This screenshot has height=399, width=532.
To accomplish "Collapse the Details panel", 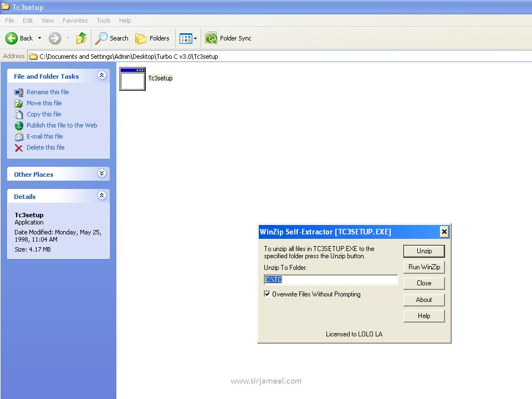I will tap(101, 196).
